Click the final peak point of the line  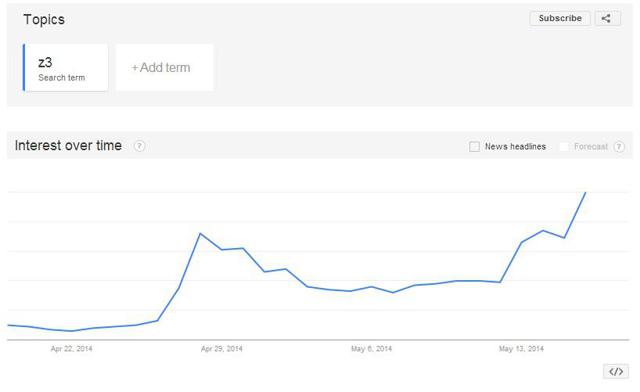pos(586,192)
